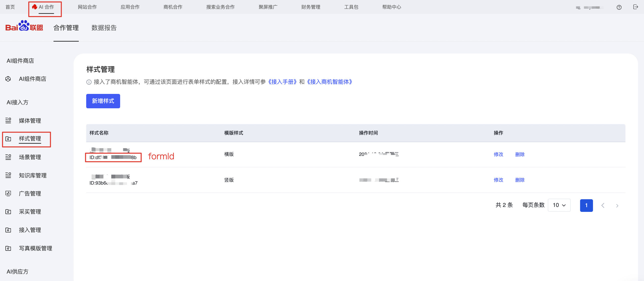644x281 pixels.
Task: Select page number 1 in pagination
Action: (x=586, y=205)
